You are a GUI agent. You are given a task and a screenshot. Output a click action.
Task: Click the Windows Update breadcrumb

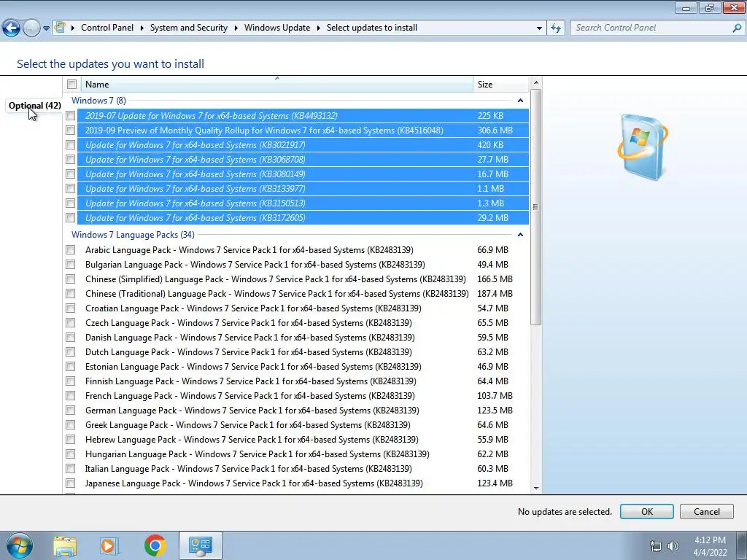point(277,28)
